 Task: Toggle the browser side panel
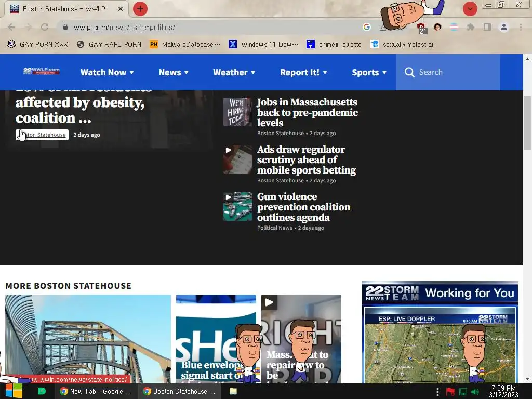(x=487, y=27)
